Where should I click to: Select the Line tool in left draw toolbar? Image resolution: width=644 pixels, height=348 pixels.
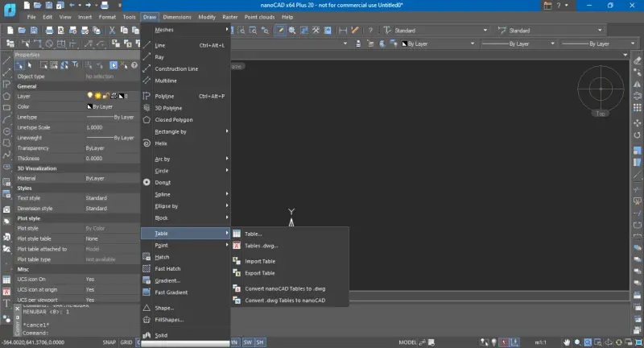pyautogui.click(x=6, y=60)
